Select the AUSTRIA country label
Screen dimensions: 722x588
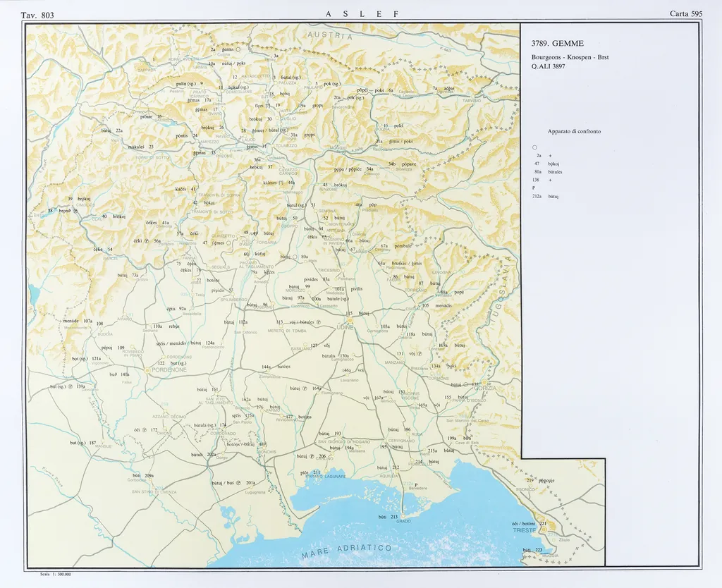(329, 35)
